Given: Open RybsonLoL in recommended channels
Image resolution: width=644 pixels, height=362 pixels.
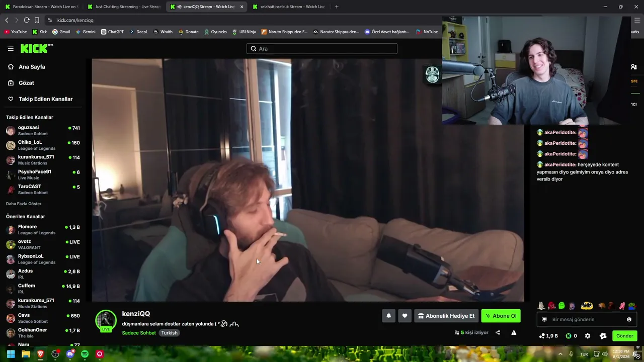Looking at the screenshot, I should coord(43,259).
